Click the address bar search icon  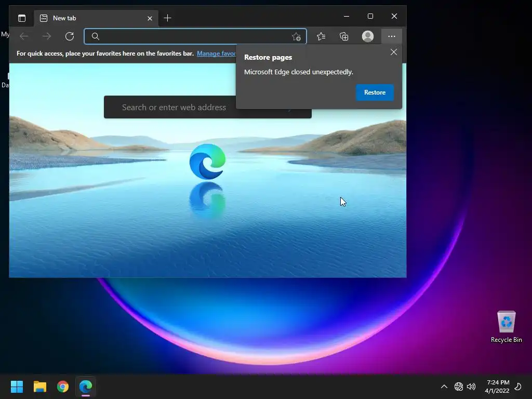coord(96,36)
